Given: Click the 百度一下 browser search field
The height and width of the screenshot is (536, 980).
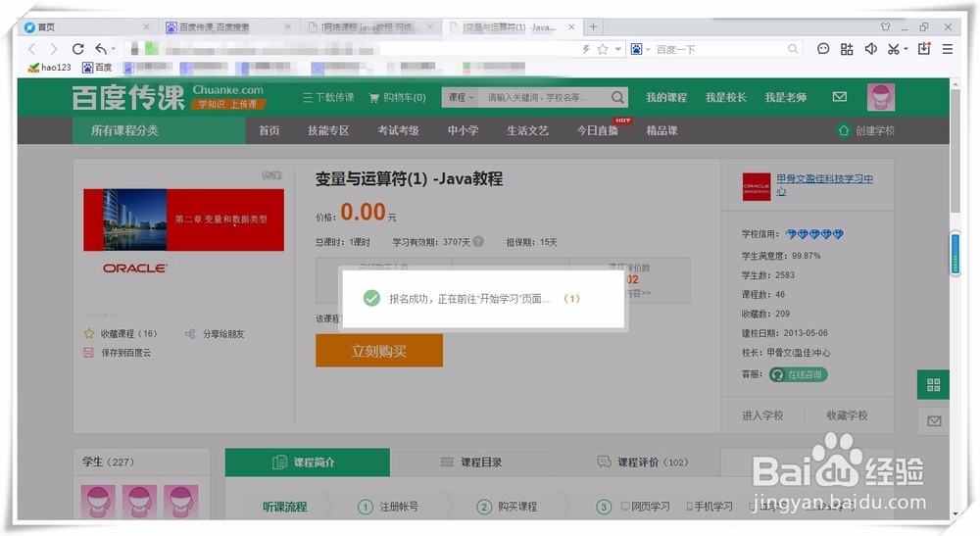Looking at the screenshot, I should 718,49.
